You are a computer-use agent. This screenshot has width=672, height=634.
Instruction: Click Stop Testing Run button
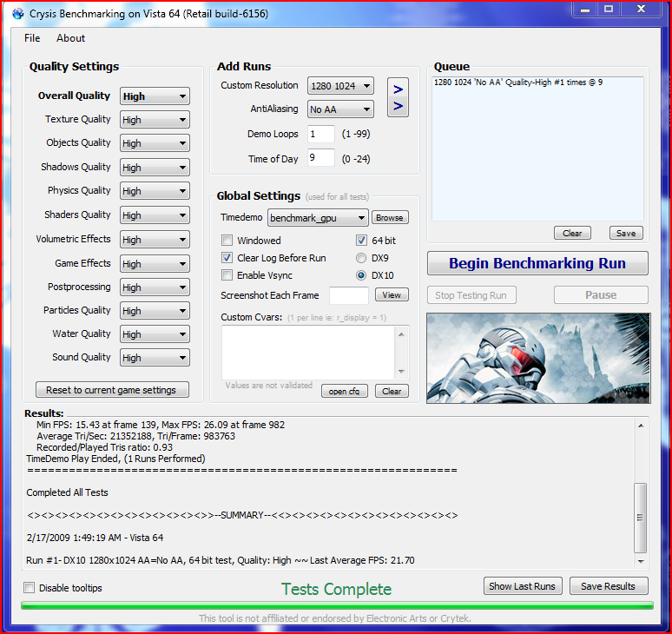[x=471, y=295]
